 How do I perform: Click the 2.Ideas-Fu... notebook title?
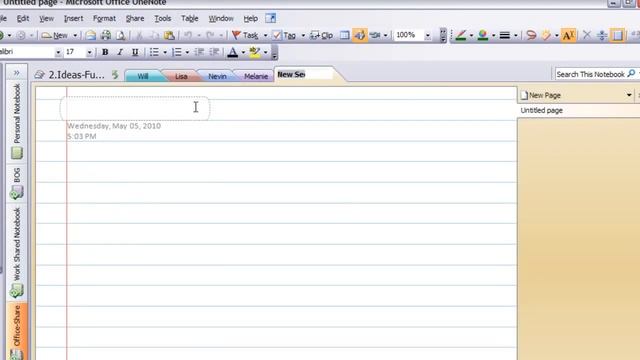coord(76,75)
